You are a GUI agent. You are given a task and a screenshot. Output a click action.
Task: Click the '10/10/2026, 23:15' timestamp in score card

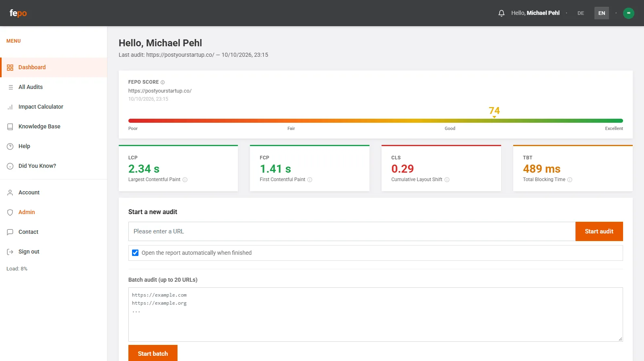point(148,99)
